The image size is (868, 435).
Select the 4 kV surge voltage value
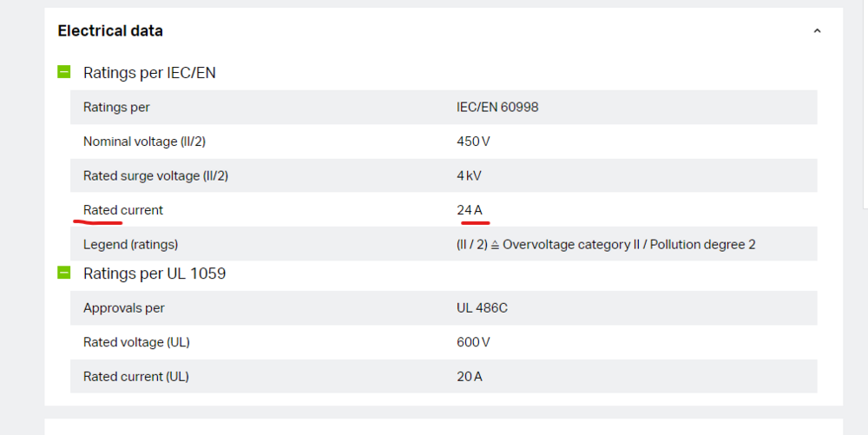click(x=469, y=175)
